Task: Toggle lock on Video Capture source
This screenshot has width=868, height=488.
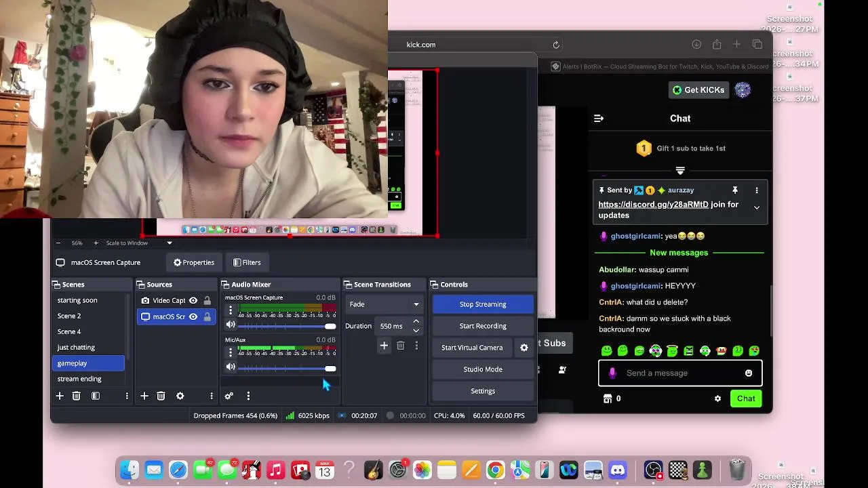Action: [x=208, y=300]
